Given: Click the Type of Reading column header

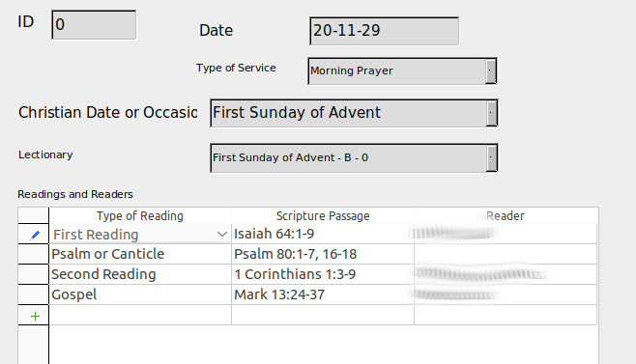Looking at the screenshot, I should (140, 216).
